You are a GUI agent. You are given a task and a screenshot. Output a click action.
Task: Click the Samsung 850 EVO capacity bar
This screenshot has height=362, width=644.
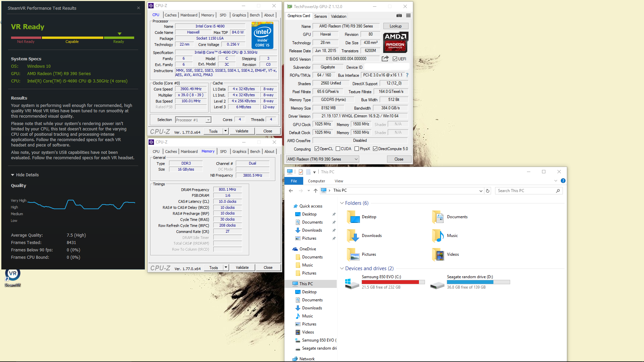(x=393, y=282)
